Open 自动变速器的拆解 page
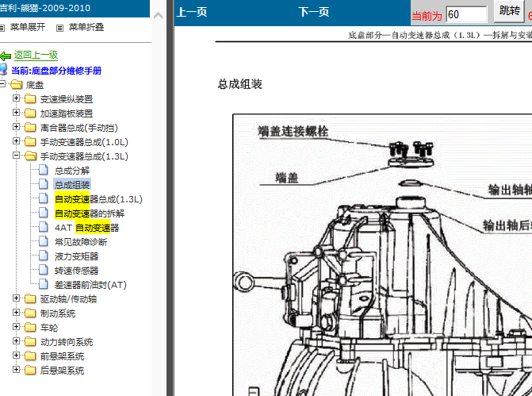The width and height of the screenshot is (532, 396). click(90, 213)
